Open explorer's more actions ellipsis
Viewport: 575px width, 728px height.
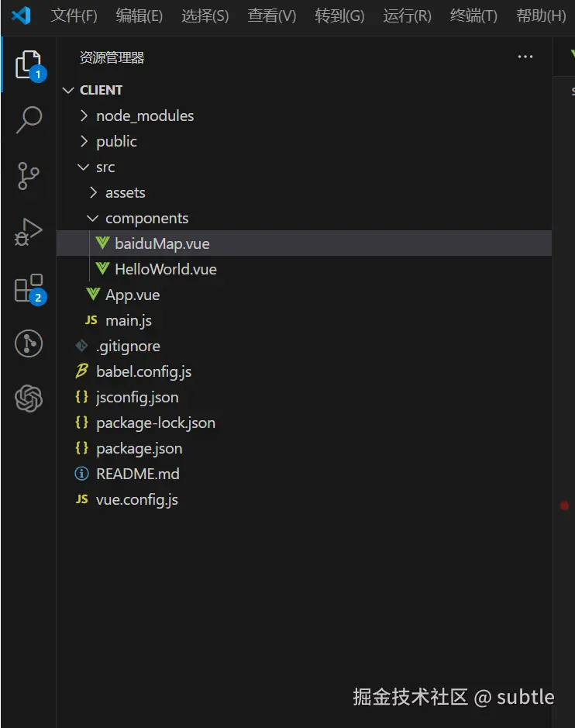tap(525, 57)
